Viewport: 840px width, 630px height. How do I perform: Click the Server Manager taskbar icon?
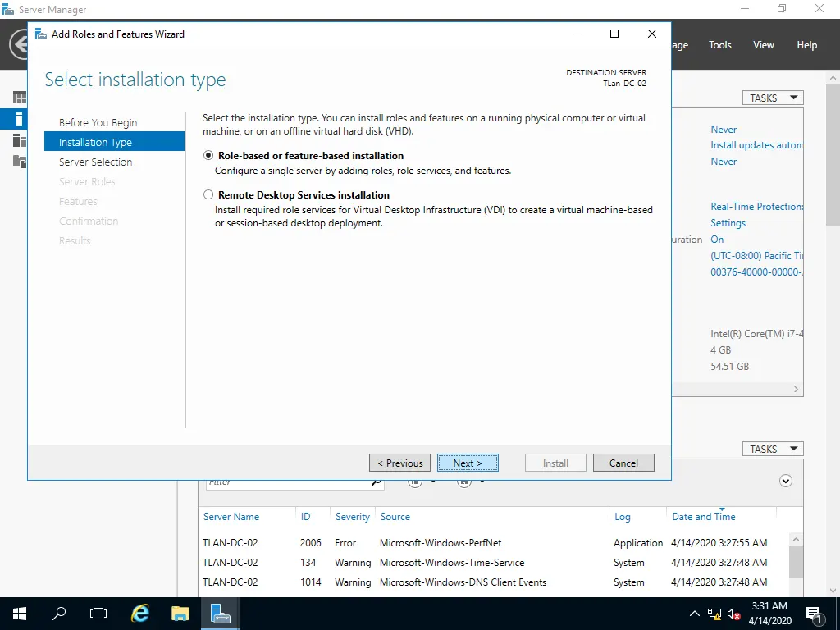[220, 614]
